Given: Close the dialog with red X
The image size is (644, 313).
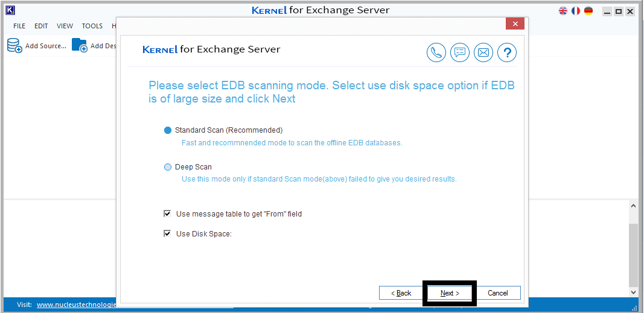Looking at the screenshot, I should 515,24.
